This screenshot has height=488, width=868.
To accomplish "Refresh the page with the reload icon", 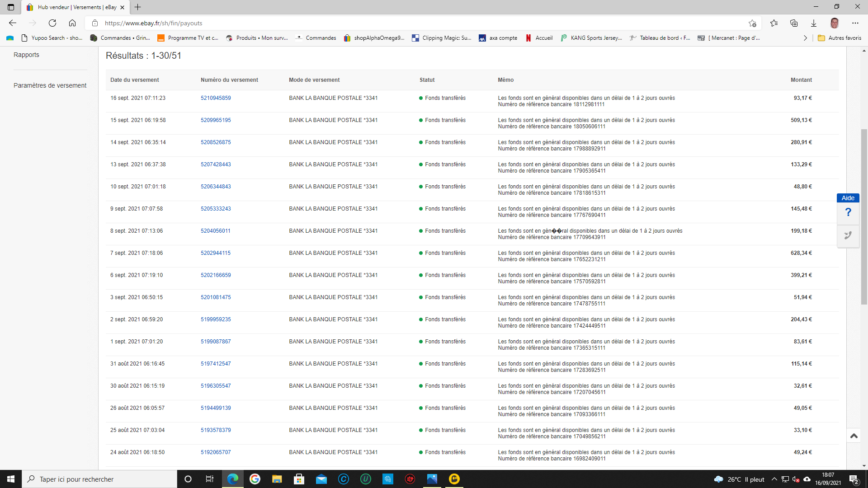I will [x=52, y=23].
